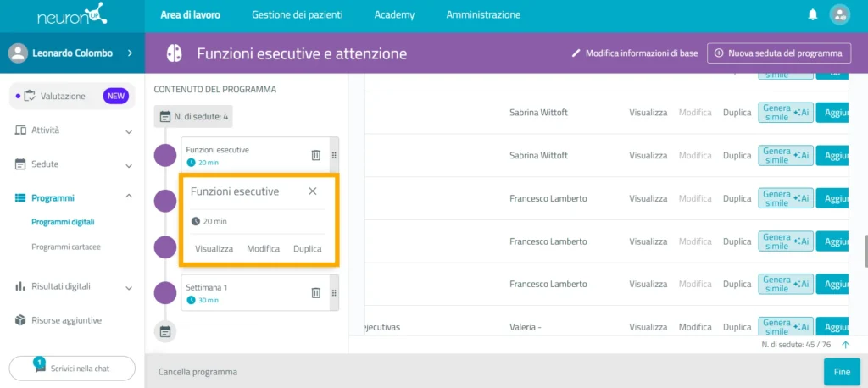This screenshot has height=388, width=868.
Task: Collapse the Programmi sidebar section
Action: click(x=129, y=196)
